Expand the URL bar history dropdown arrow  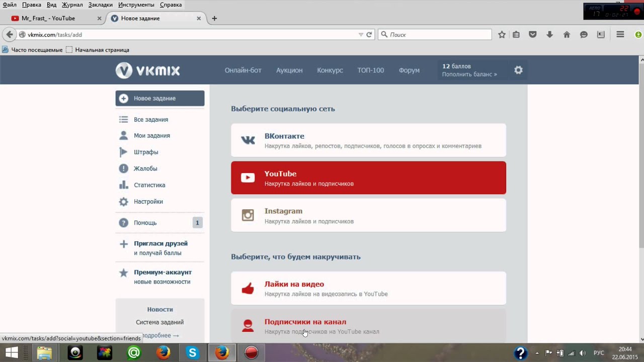[x=361, y=35]
